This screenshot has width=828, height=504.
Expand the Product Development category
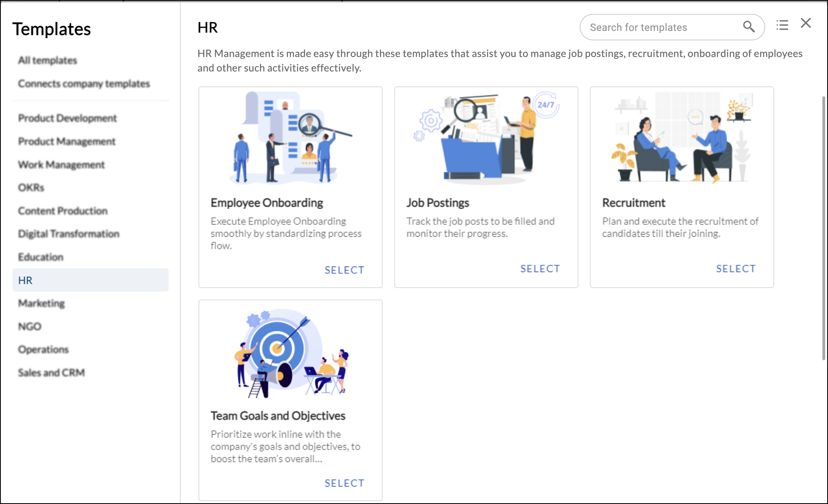click(67, 118)
